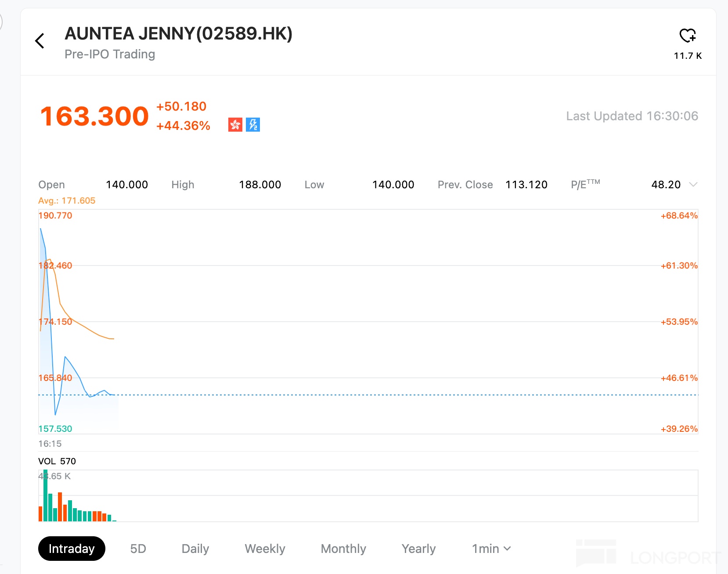
Task: Click the +39.26% axis label
Action: 679,429
